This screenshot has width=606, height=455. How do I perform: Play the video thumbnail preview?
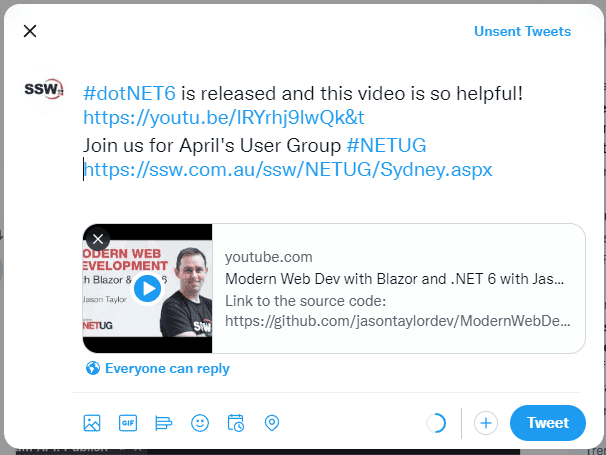147,289
